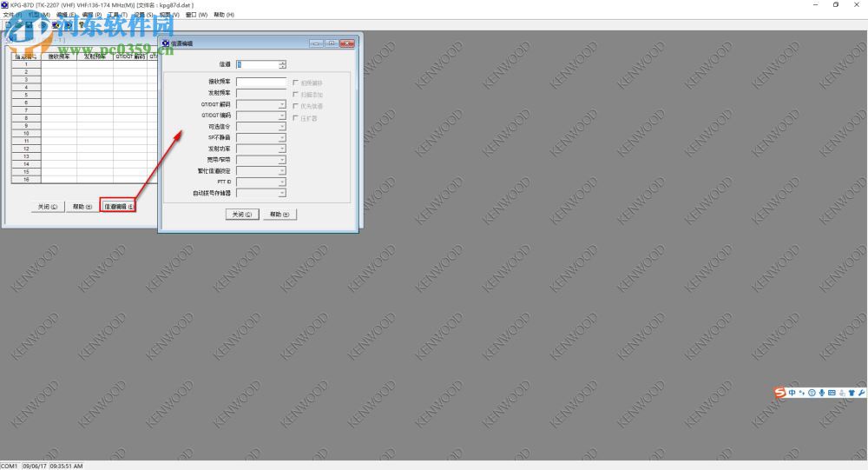This screenshot has height=470, width=868.
Task: Open the emoji smiley icon on IME bar
Action: pyautogui.click(x=812, y=393)
